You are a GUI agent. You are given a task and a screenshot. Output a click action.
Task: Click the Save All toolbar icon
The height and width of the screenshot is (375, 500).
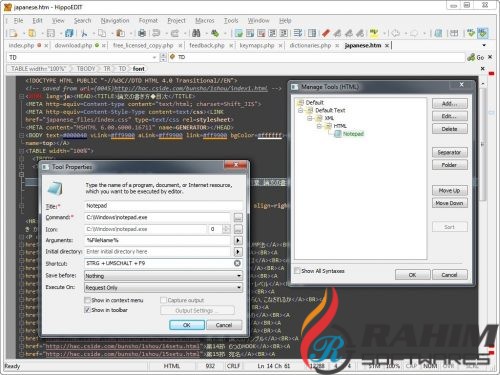(69, 33)
